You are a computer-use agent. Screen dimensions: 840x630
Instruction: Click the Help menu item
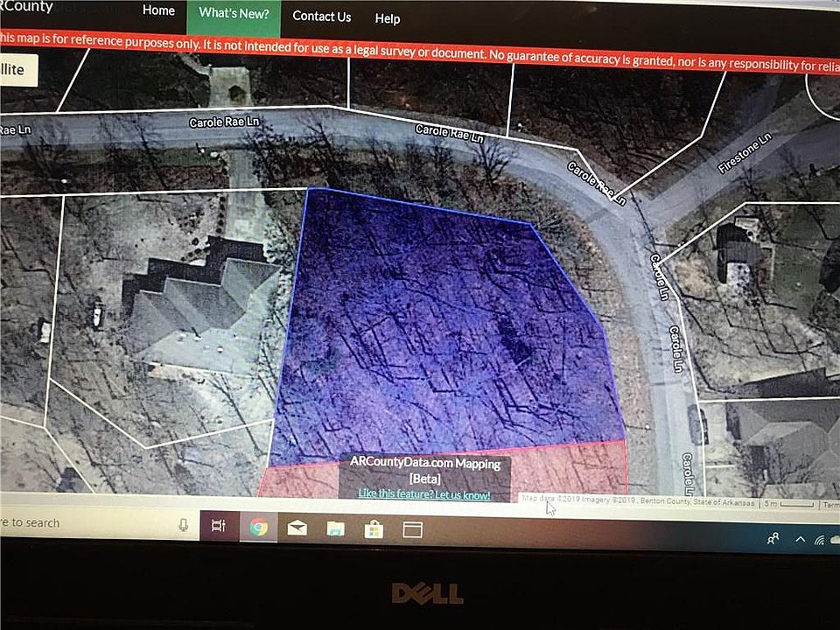(x=388, y=18)
